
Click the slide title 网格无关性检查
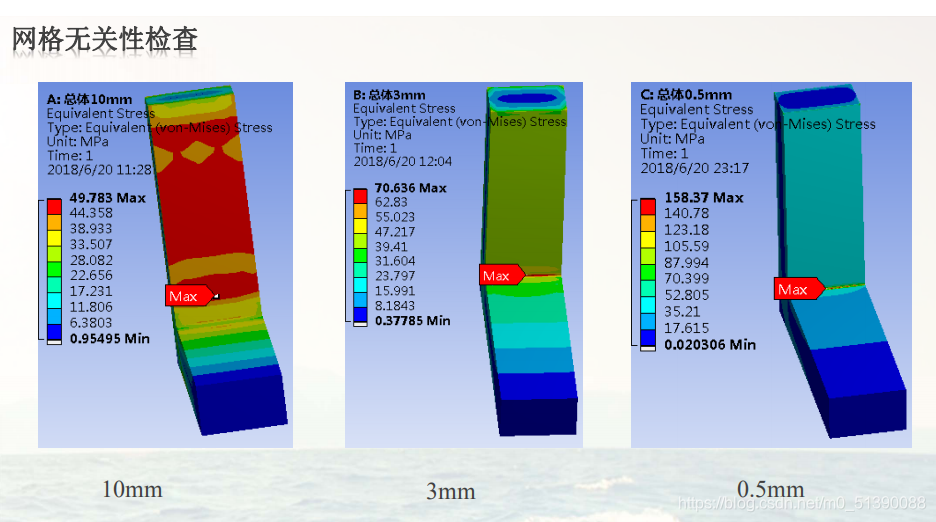[x=105, y=39]
